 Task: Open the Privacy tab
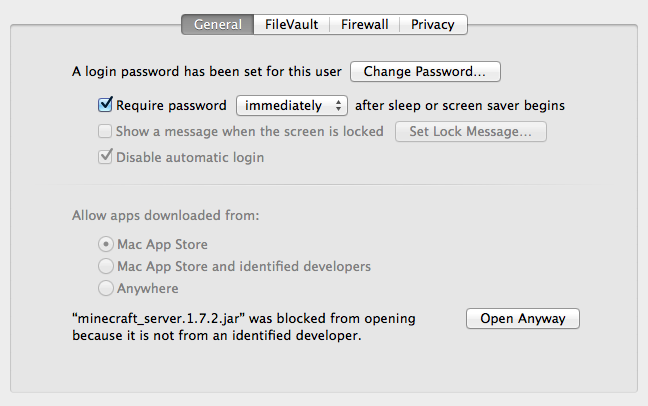click(x=432, y=24)
